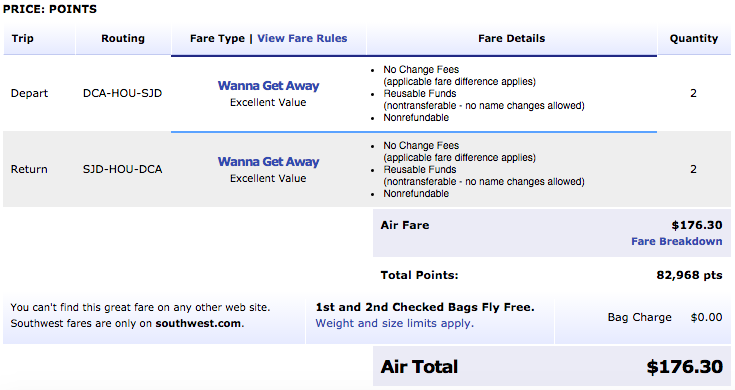Click the Depart Wanna Get Away fare
This screenshot has height=390, width=735.
point(268,86)
